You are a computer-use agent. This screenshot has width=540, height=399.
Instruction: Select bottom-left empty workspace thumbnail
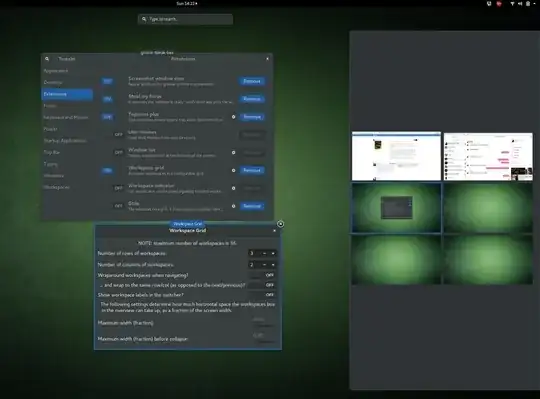396,260
